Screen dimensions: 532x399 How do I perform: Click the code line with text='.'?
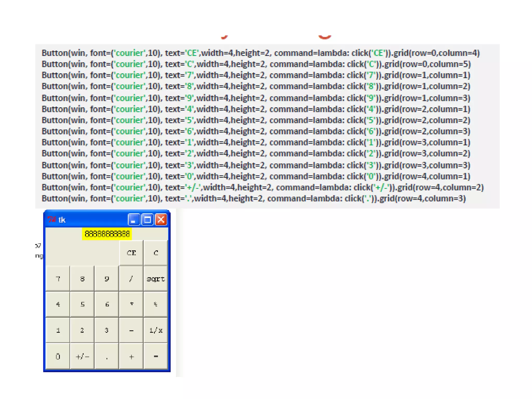(x=254, y=199)
